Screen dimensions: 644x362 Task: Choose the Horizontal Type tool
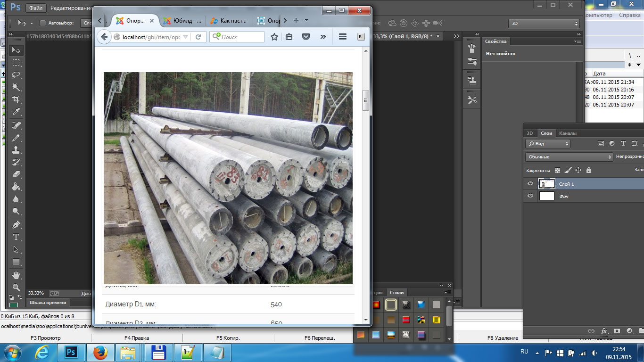click(16, 237)
